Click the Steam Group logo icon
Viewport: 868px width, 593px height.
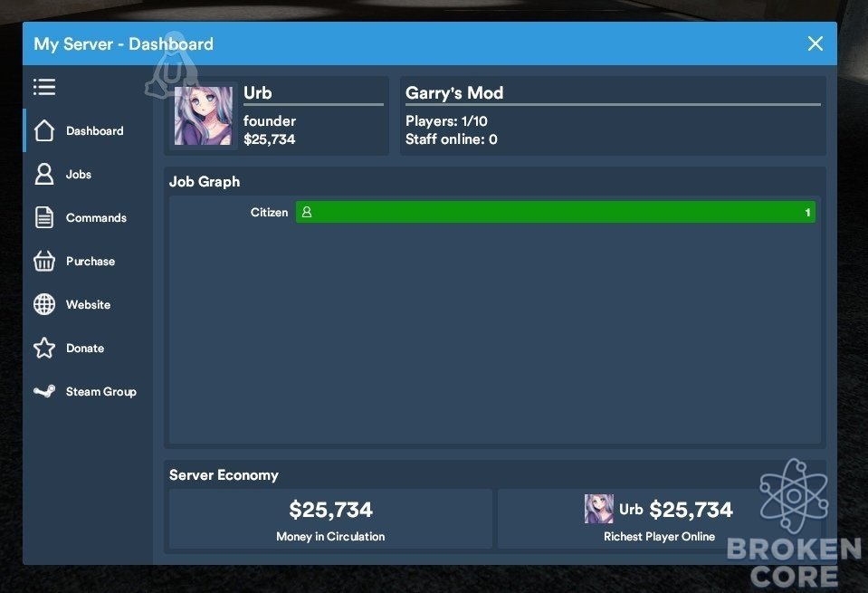tap(44, 391)
